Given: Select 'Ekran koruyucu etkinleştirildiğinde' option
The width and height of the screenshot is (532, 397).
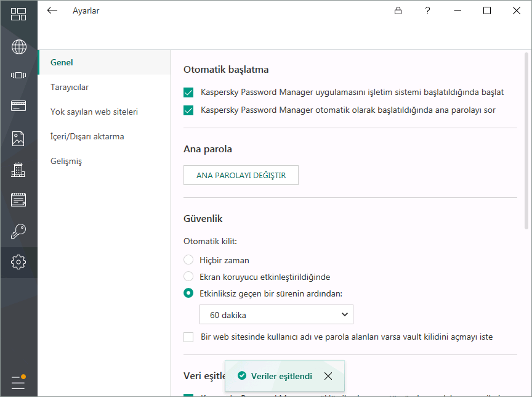Looking at the screenshot, I should (x=188, y=276).
